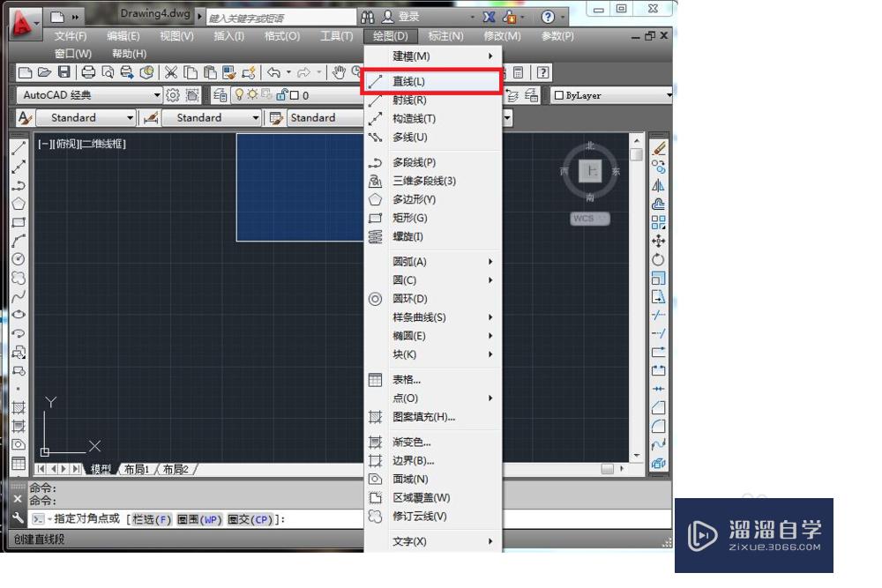
Task: Toggle the freeze sun icon for layer 0
Action: click(x=252, y=94)
